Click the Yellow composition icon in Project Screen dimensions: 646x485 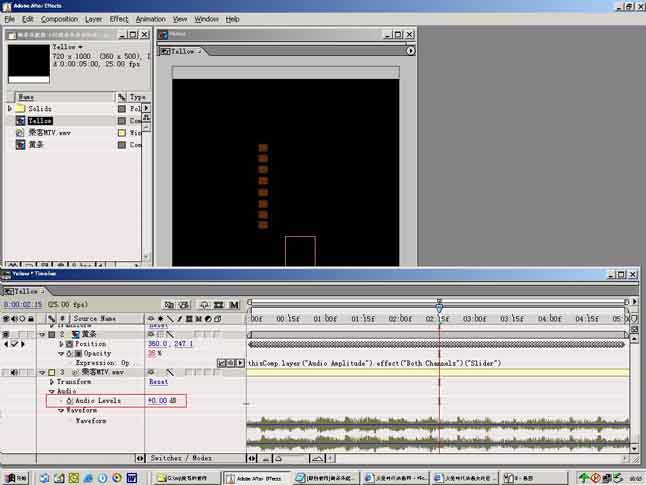click(x=20, y=121)
